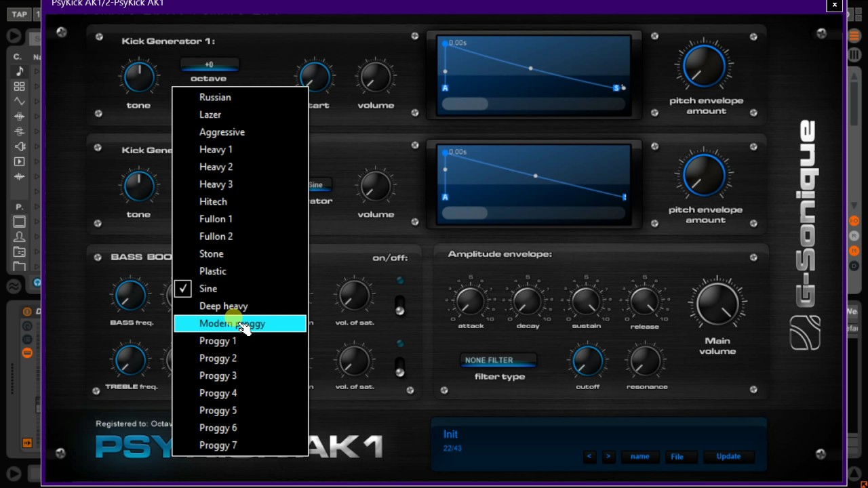
Task: Flip the upper saturation on/off switch
Action: click(x=400, y=305)
